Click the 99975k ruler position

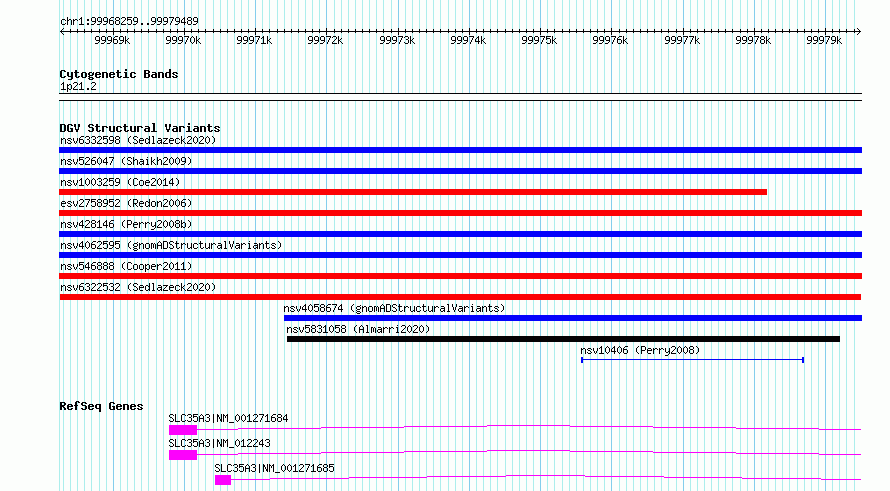(539, 41)
